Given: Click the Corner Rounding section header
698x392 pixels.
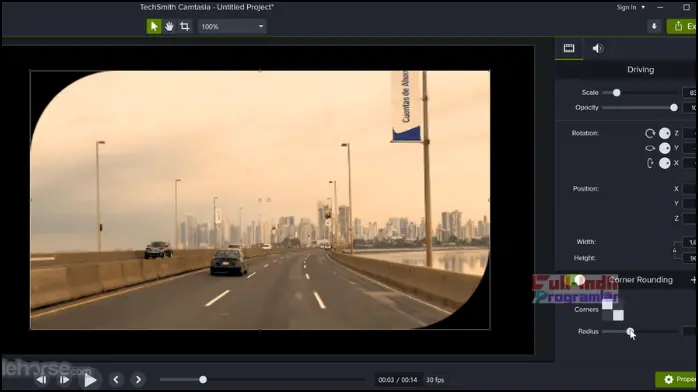Looking at the screenshot, I should click(x=641, y=280).
